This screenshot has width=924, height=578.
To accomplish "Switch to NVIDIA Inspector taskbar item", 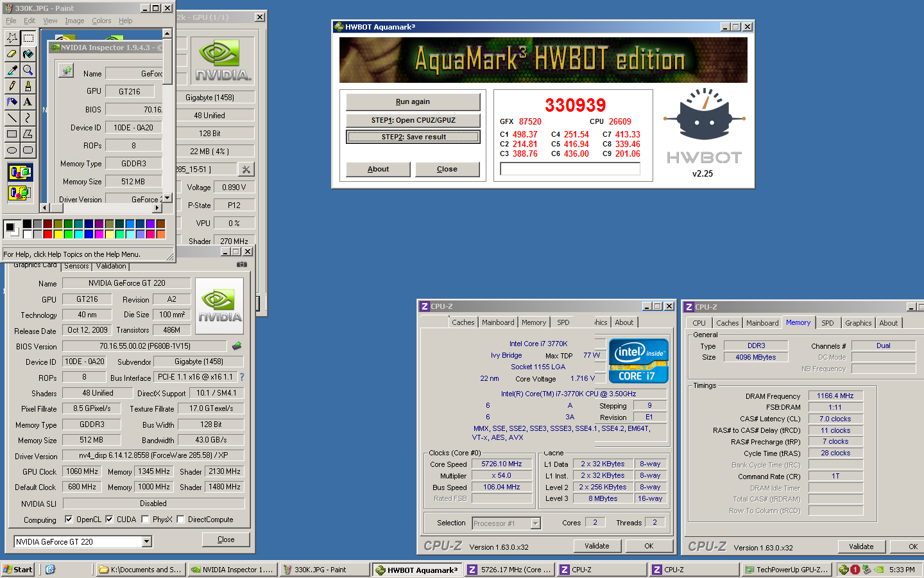I will [232, 570].
